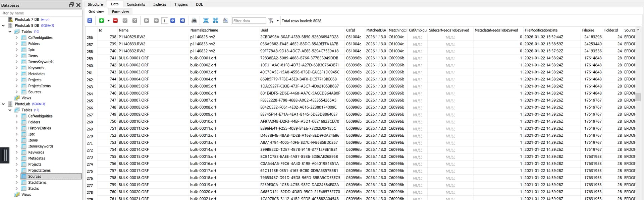Image resolution: width=644 pixels, height=200 pixels.
Task: Open the DDL tab
Action: (199, 4)
